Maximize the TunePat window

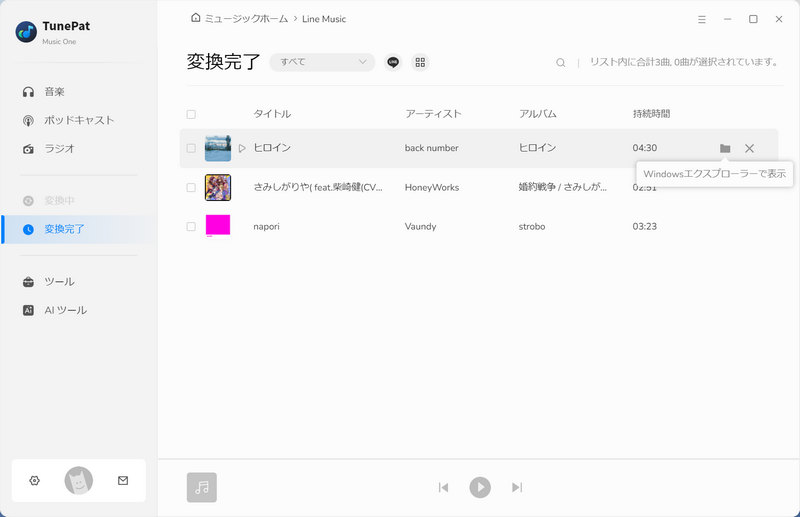pos(753,19)
